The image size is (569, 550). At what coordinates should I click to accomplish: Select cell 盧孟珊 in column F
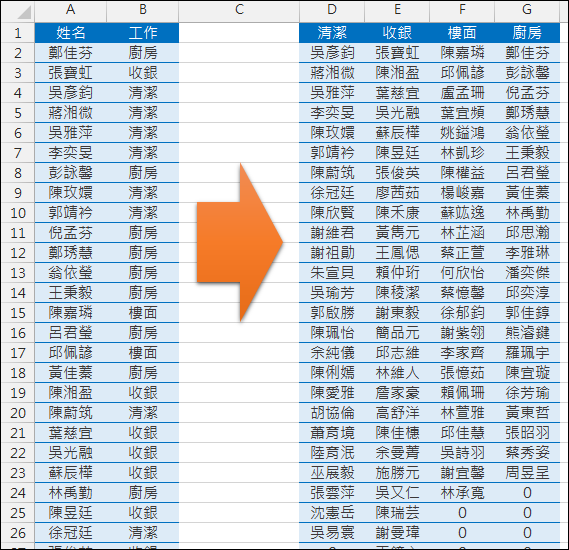coord(462,93)
